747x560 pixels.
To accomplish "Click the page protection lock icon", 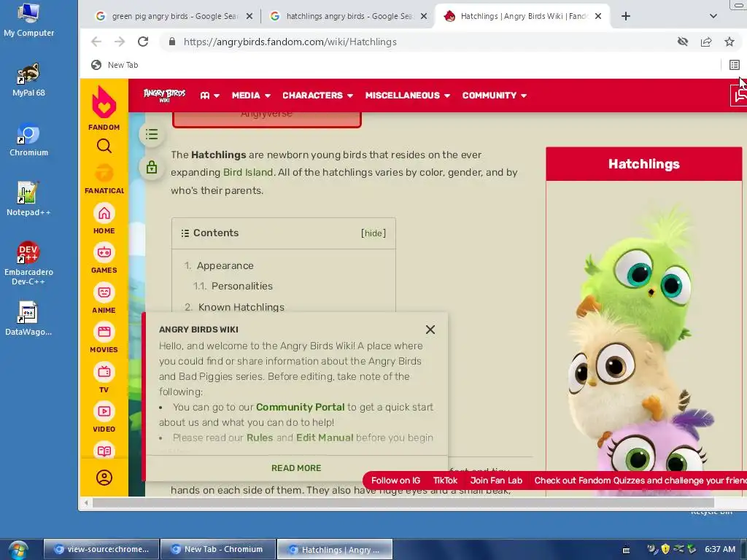I will pos(152,167).
